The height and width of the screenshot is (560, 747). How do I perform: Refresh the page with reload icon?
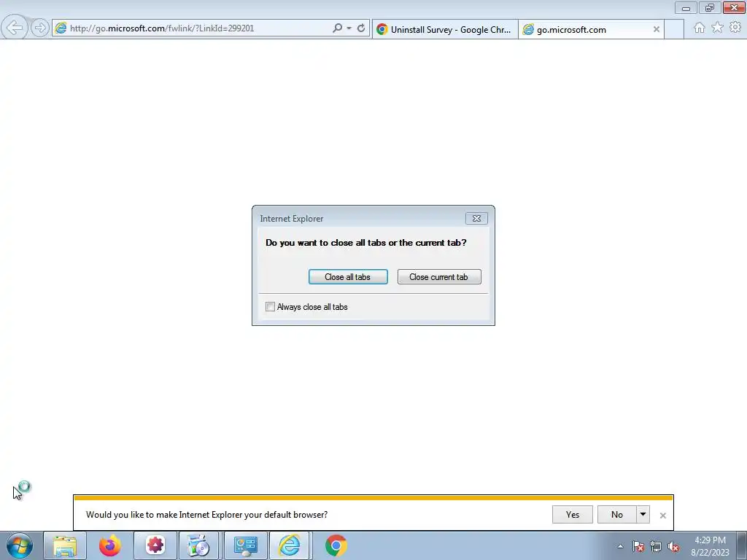click(361, 28)
